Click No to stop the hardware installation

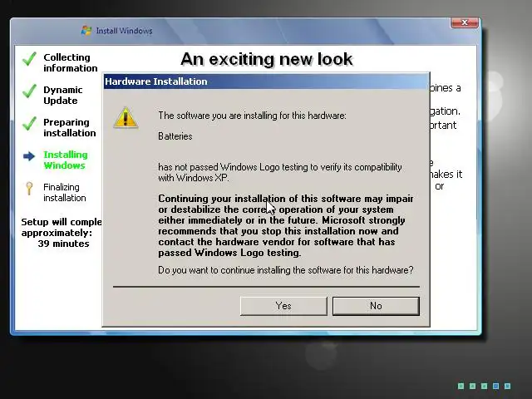376,306
